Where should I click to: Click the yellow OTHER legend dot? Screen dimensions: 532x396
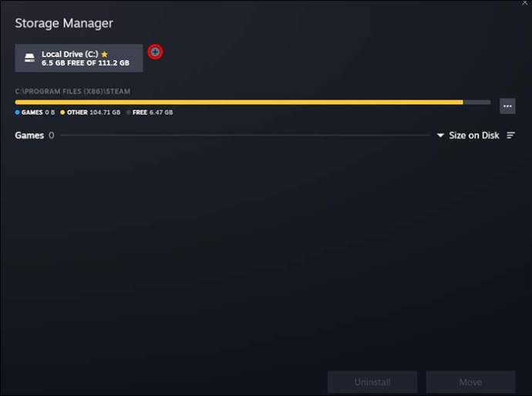click(62, 113)
